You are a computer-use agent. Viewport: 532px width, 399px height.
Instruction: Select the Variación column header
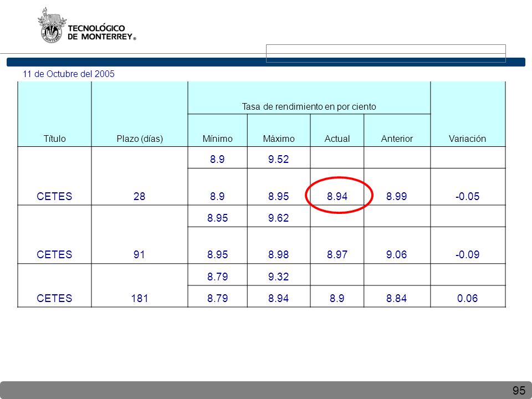[467, 139]
